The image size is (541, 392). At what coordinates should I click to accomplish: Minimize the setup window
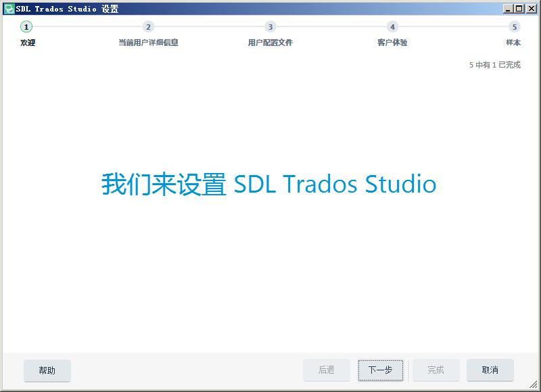[x=508, y=9]
